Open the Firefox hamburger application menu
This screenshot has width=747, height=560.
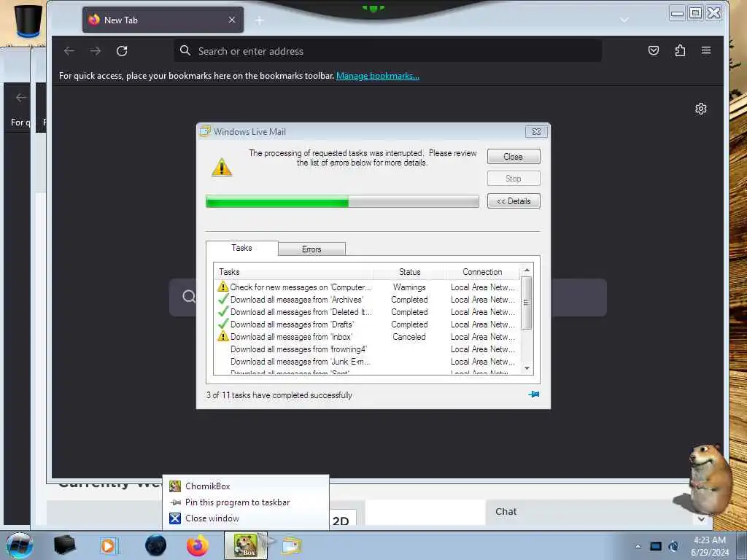pyautogui.click(x=706, y=50)
